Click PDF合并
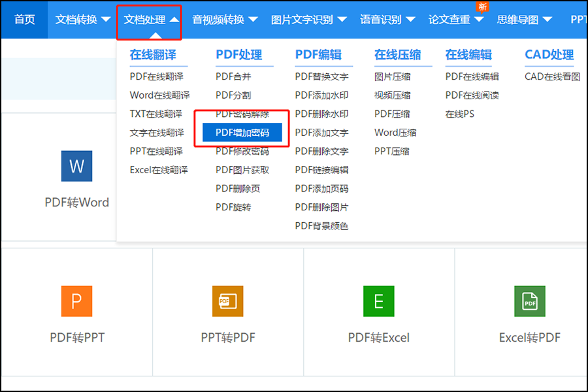This screenshot has height=392, width=588. [233, 76]
